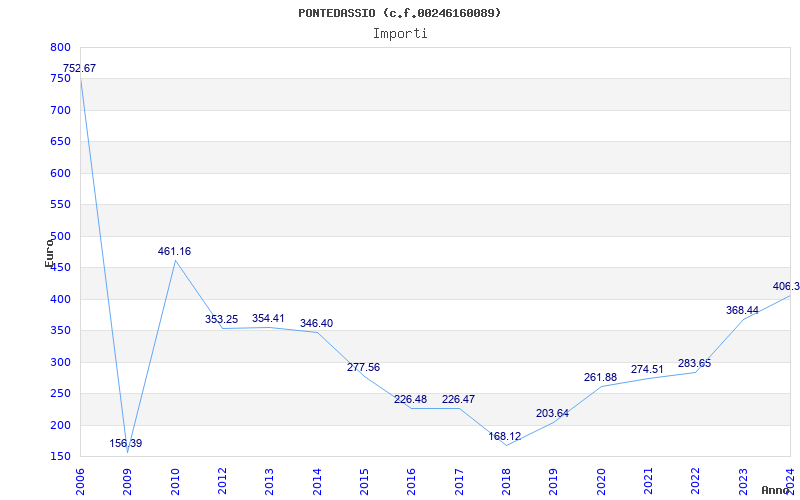Select the 203.64 data label

pyautogui.click(x=552, y=413)
